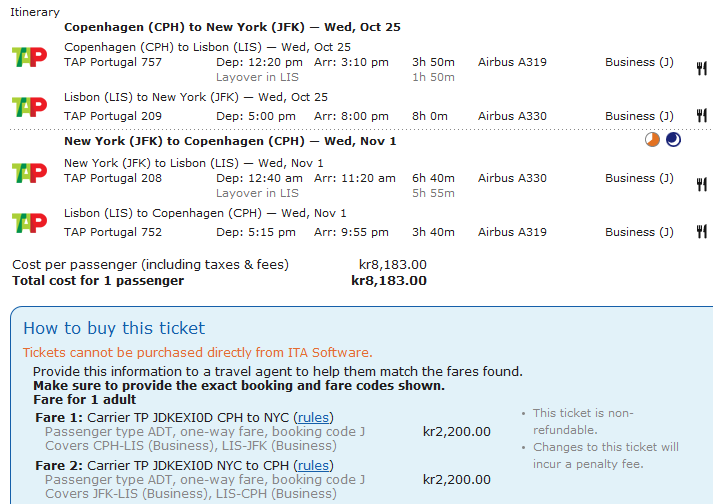Click Copenhagen to New York heading

click(x=232, y=27)
